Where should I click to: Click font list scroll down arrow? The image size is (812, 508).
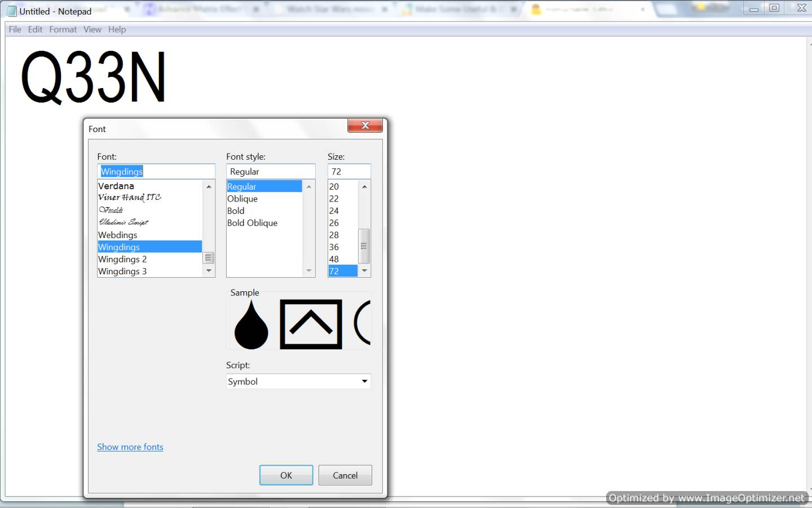click(209, 271)
